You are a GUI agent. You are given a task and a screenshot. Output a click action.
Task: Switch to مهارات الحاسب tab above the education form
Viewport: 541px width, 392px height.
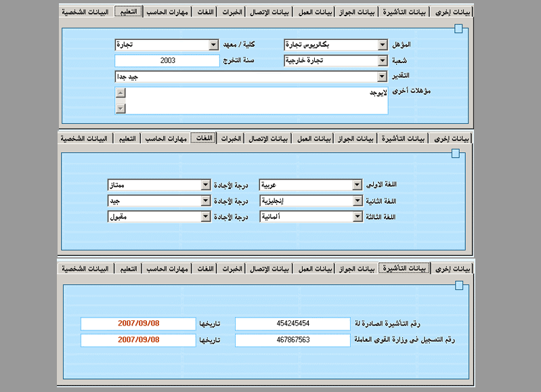(167, 12)
